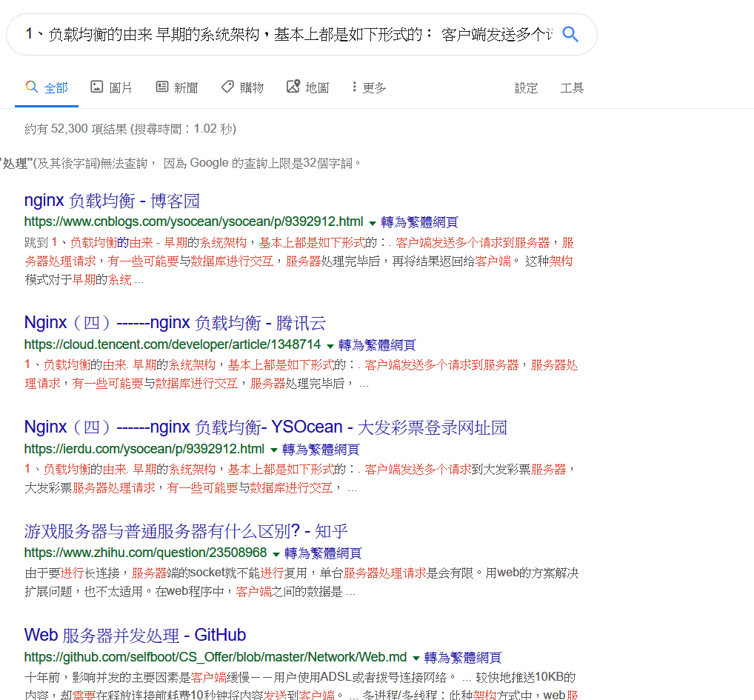Click 轉為繁體網頁 for GitHub result
The image size is (754, 700).
coord(463,658)
